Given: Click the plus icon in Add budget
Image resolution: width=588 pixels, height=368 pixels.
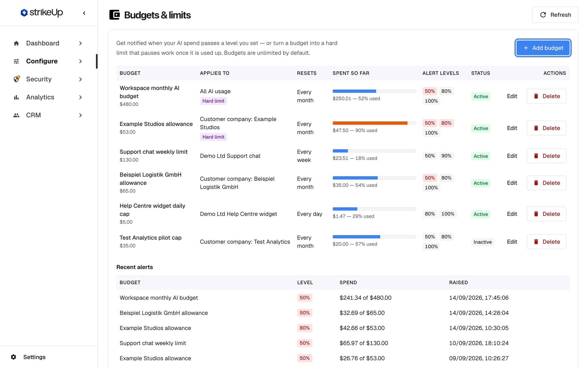Looking at the screenshot, I should coord(526,48).
